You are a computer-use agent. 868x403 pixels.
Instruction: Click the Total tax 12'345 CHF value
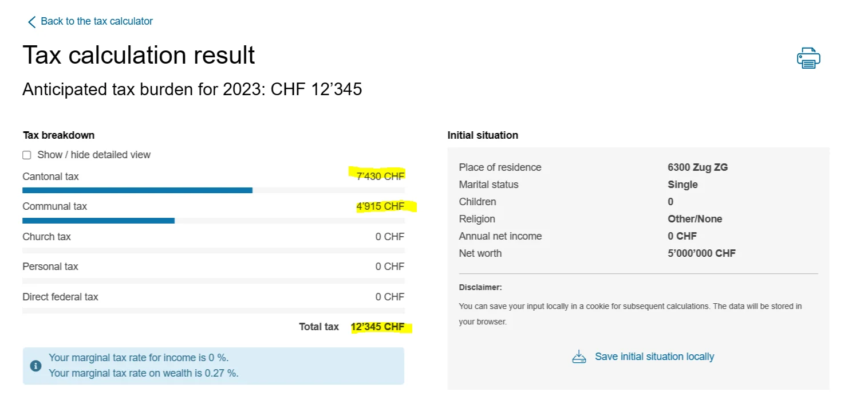(378, 327)
